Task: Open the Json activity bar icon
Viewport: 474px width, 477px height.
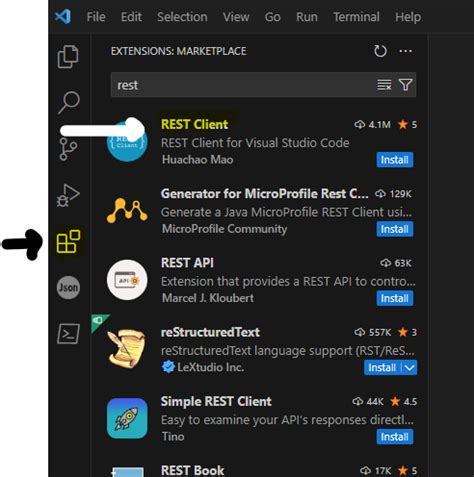Action: [x=68, y=287]
